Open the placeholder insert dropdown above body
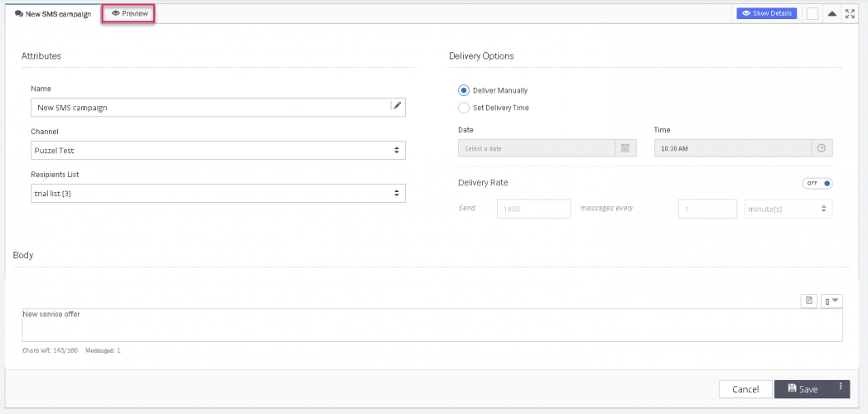 tap(831, 301)
